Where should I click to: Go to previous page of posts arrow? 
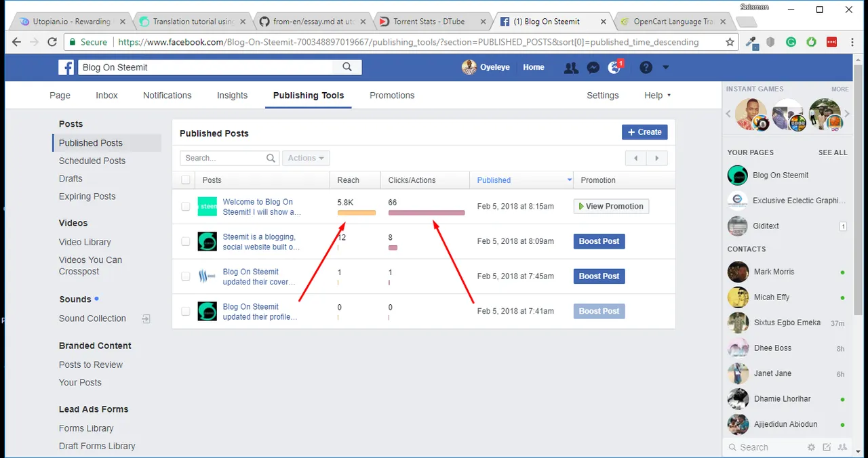(x=635, y=159)
